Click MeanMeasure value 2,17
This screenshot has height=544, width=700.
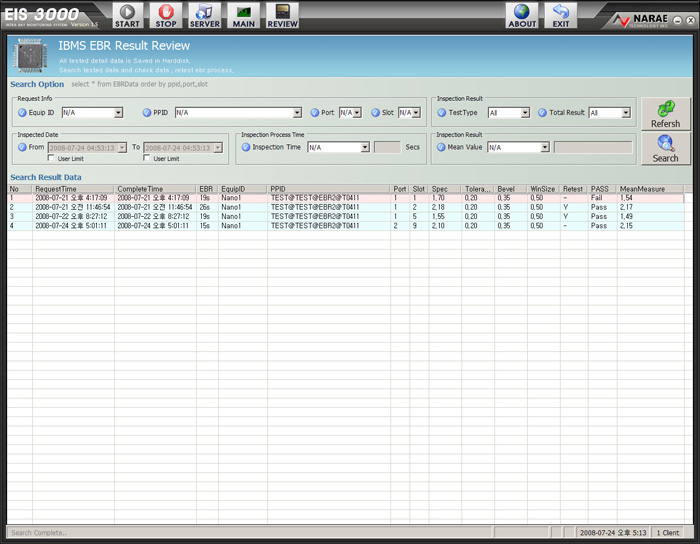626,207
